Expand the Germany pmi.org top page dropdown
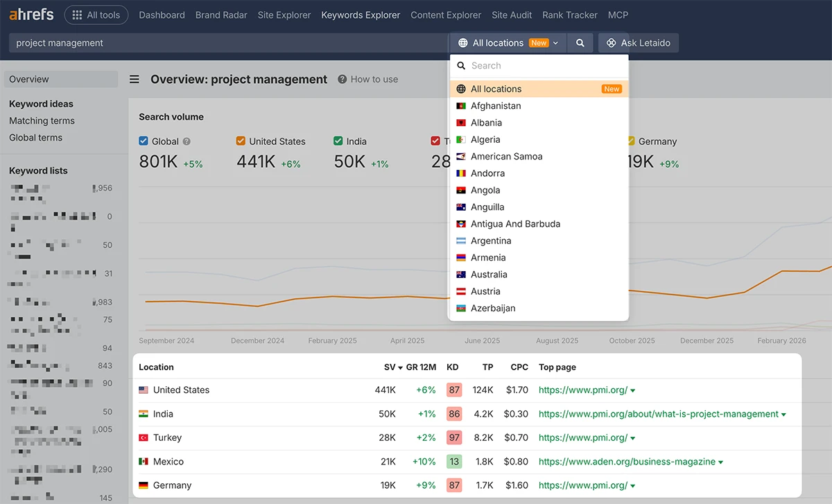Image resolution: width=832 pixels, height=504 pixels. point(633,486)
